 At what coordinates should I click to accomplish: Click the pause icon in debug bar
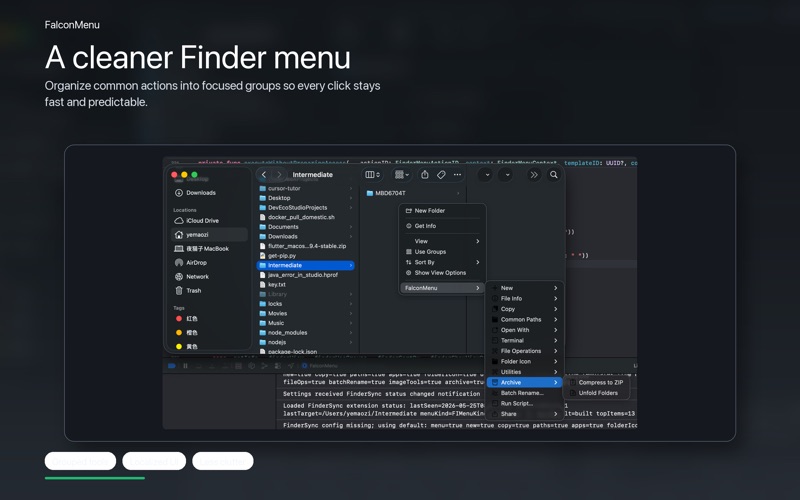pos(185,366)
